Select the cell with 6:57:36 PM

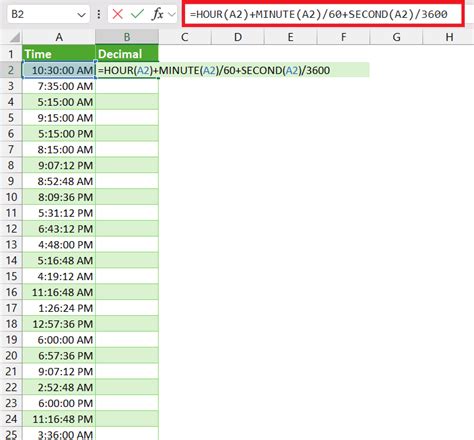coord(59,356)
